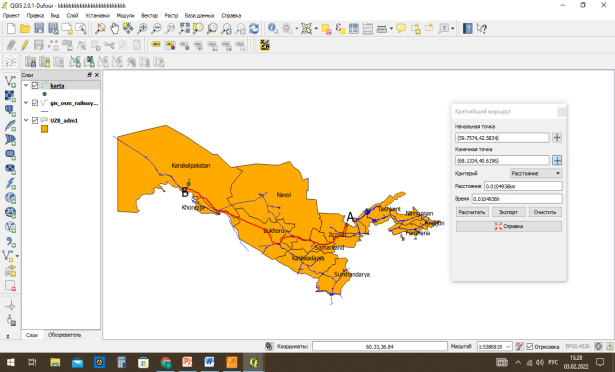
Task: Open the Field Calculator abacus icon
Action: 368,28
